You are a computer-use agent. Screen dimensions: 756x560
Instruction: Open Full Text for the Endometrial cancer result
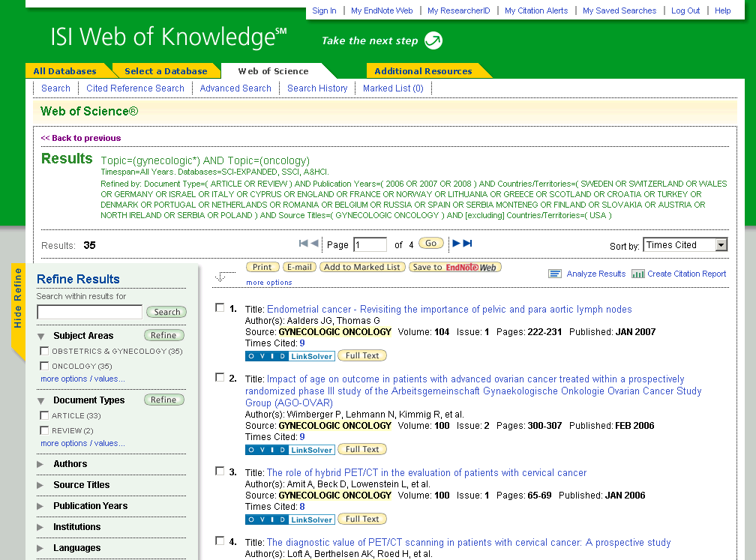pos(362,355)
